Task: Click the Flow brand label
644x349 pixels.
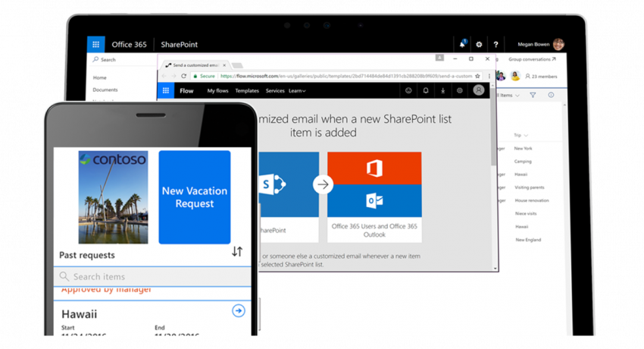Action: coord(186,91)
